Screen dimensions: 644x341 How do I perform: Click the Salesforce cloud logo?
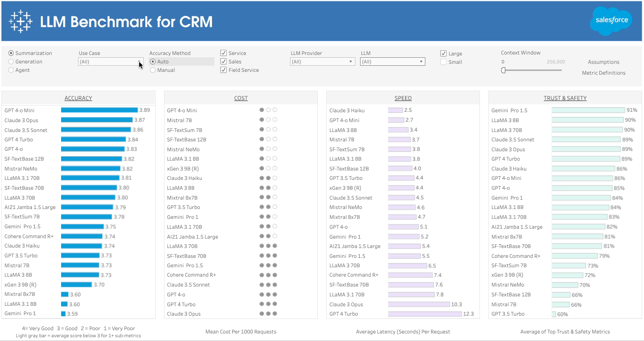coord(612,21)
